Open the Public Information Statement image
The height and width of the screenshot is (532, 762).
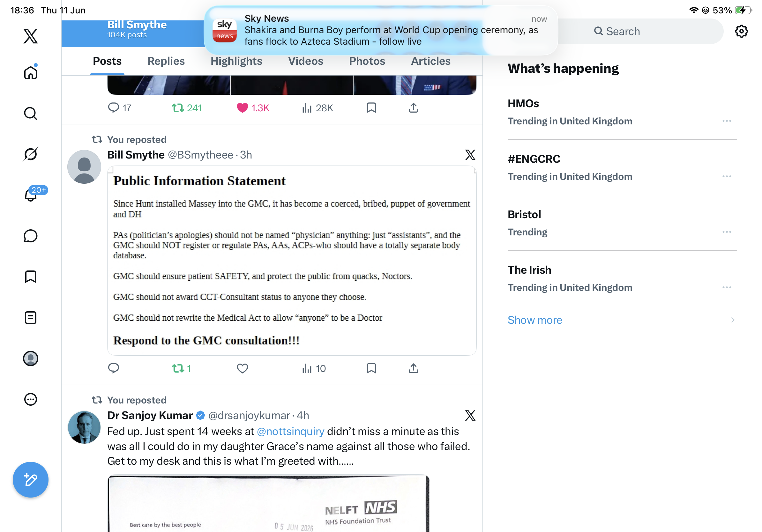tap(292, 260)
